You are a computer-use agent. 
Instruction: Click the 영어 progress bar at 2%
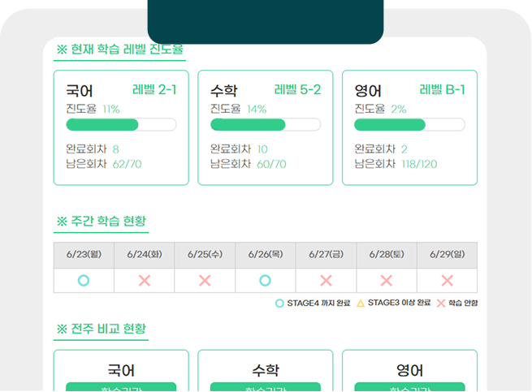(x=409, y=124)
